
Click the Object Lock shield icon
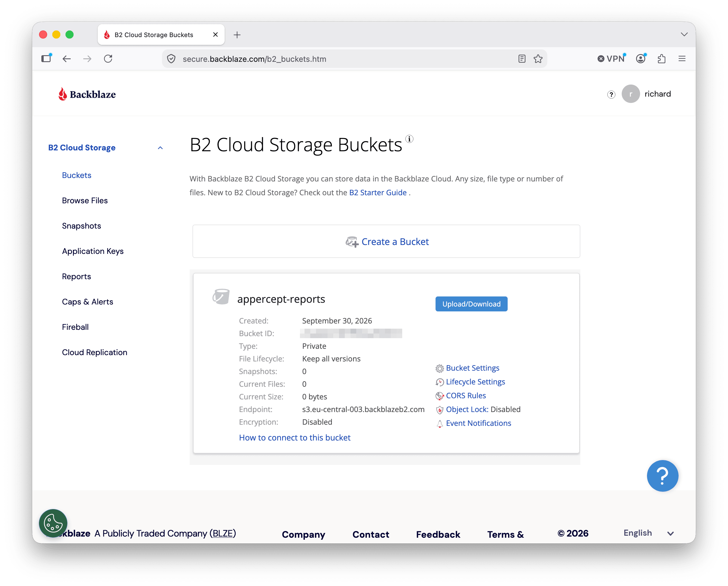(440, 410)
